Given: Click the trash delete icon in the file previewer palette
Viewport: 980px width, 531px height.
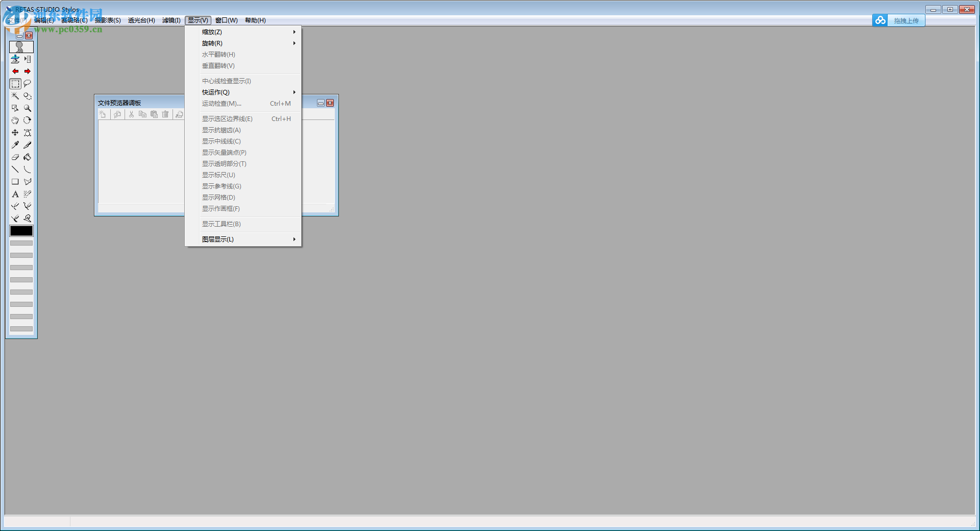Looking at the screenshot, I should pyautogui.click(x=165, y=114).
